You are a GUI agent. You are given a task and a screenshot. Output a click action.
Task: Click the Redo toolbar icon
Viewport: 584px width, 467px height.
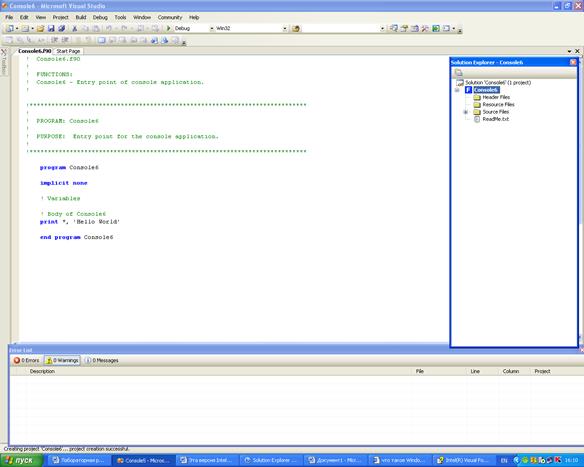coord(124,28)
